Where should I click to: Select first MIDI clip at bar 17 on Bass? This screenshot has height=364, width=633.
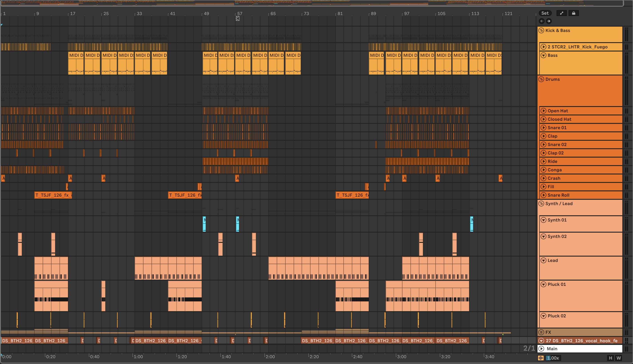pos(76,63)
